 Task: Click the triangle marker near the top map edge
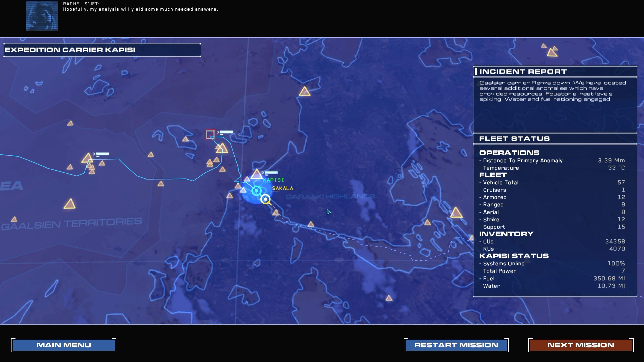[x=305, y=92]
